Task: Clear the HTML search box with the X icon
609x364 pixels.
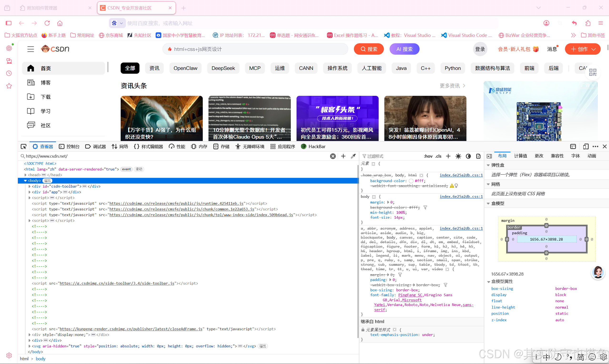Action: pos(333,156)
